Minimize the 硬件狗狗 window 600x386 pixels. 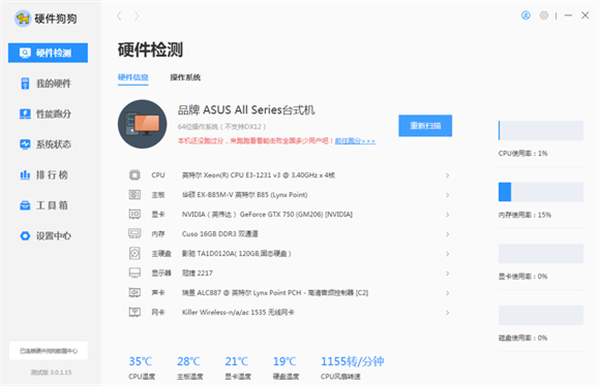568,15
